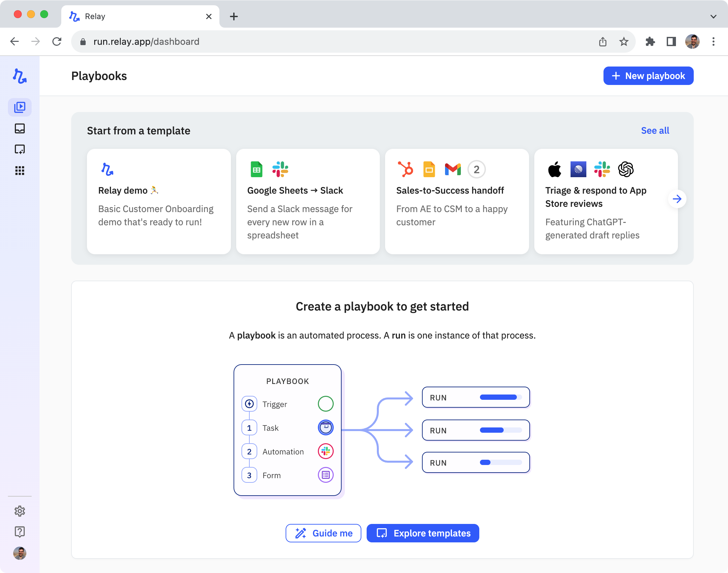Expand the tab search chevron in Chrome
728x573 pixels.
tap(714, 16)
